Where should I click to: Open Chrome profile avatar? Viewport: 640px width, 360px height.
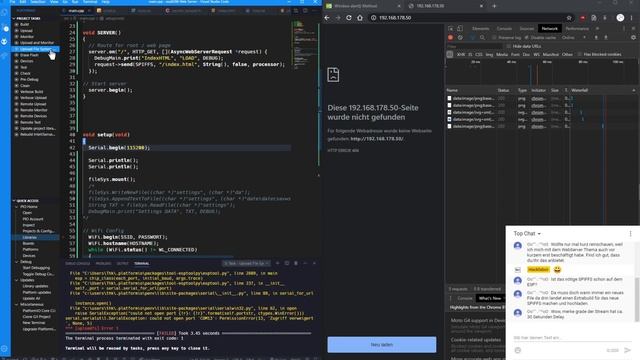620,18
